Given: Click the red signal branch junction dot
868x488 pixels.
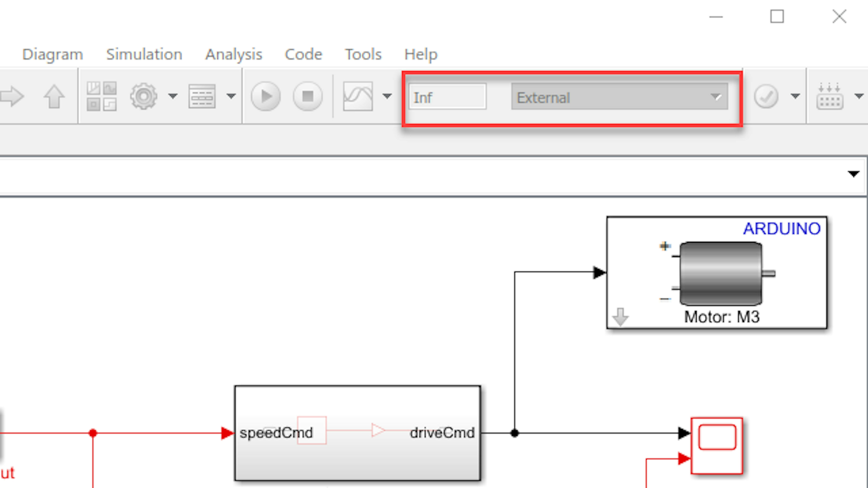Looking at the screenshot, I should (x=93, y=433).
